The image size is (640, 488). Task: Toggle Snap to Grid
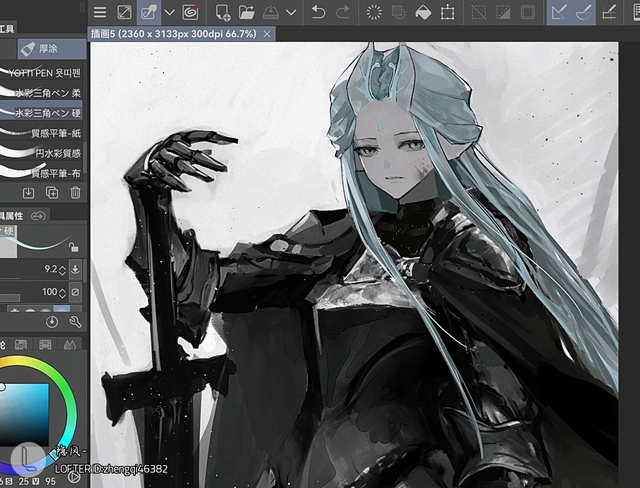pos(609,13)
